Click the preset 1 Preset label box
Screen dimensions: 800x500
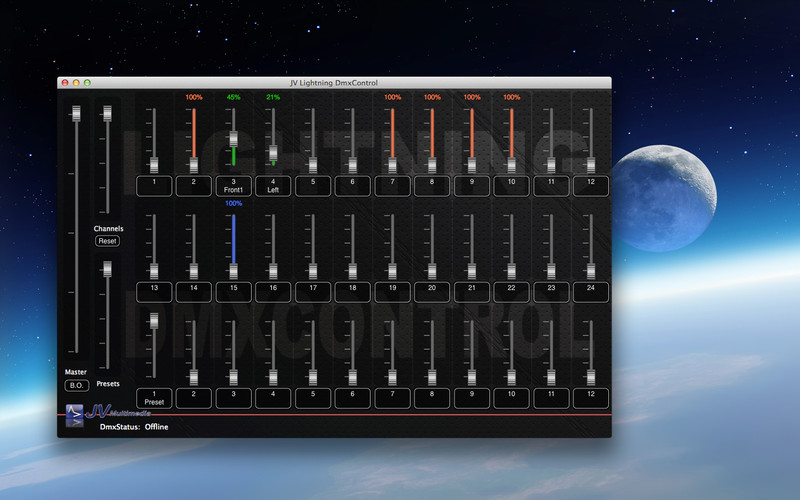coord(154,398)
